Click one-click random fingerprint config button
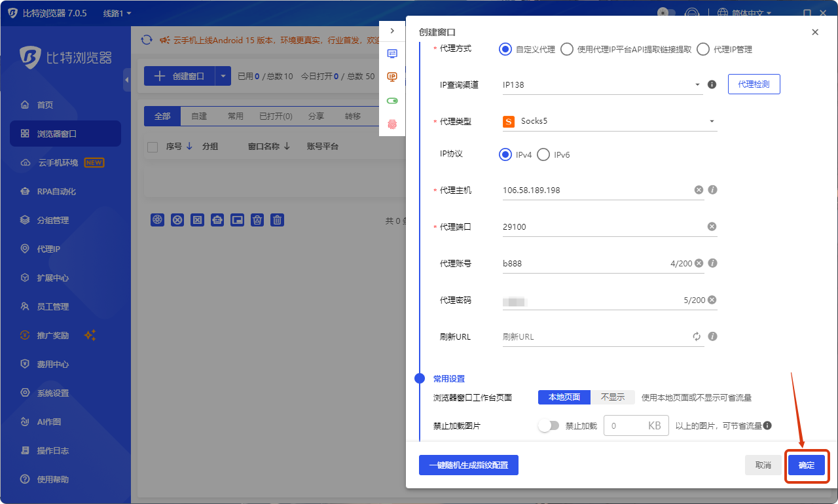 468,465
